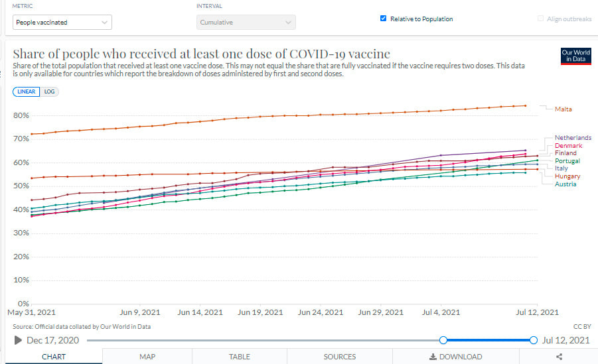This screenshot has height=364, width=598.
Task: Expand the Interval Cumulative dropdown
Action: (246, 22)
